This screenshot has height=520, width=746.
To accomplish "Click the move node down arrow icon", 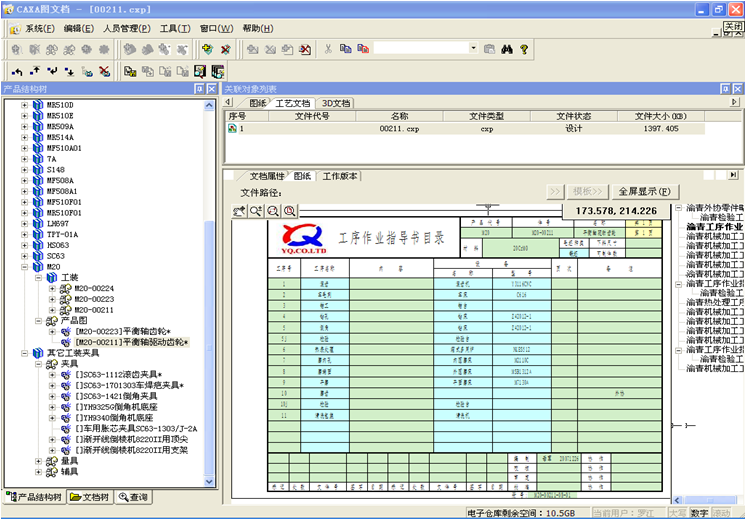I will point(69,72).
